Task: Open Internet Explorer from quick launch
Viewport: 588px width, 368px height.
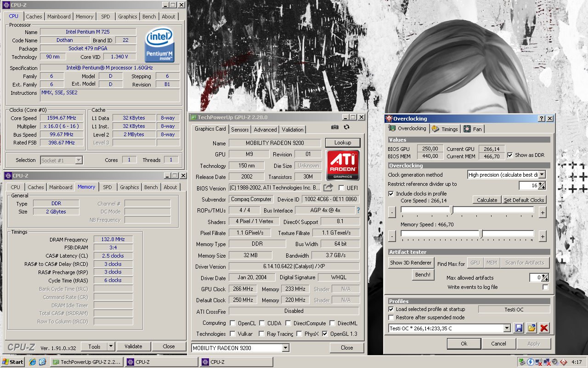Action: click(33, 362)
